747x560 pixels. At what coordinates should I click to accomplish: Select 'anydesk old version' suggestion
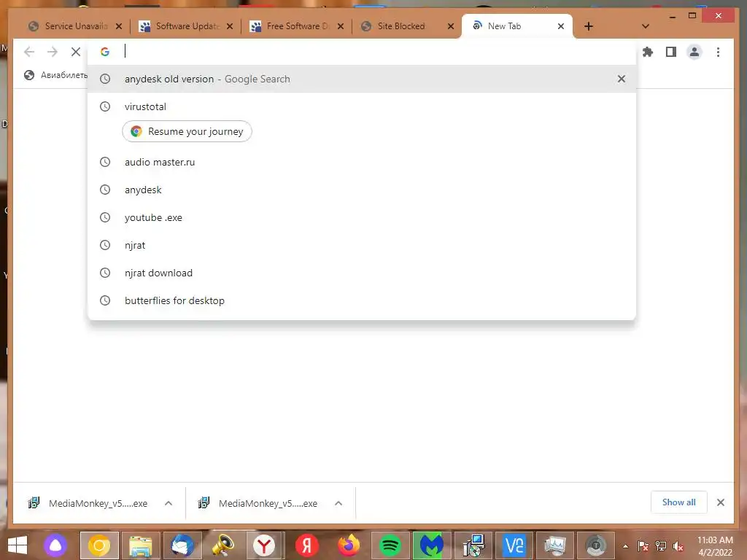pyautogui.click(x=362, y=79)
